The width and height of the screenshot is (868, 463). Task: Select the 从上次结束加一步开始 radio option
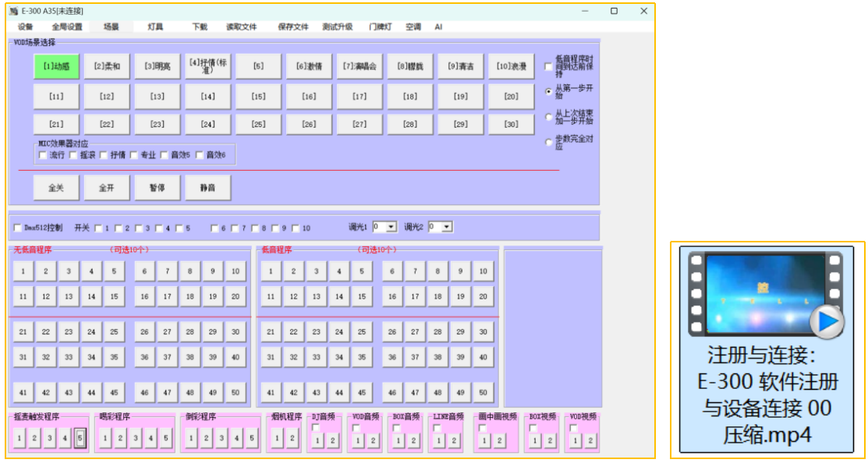click(x=548, y=117)
